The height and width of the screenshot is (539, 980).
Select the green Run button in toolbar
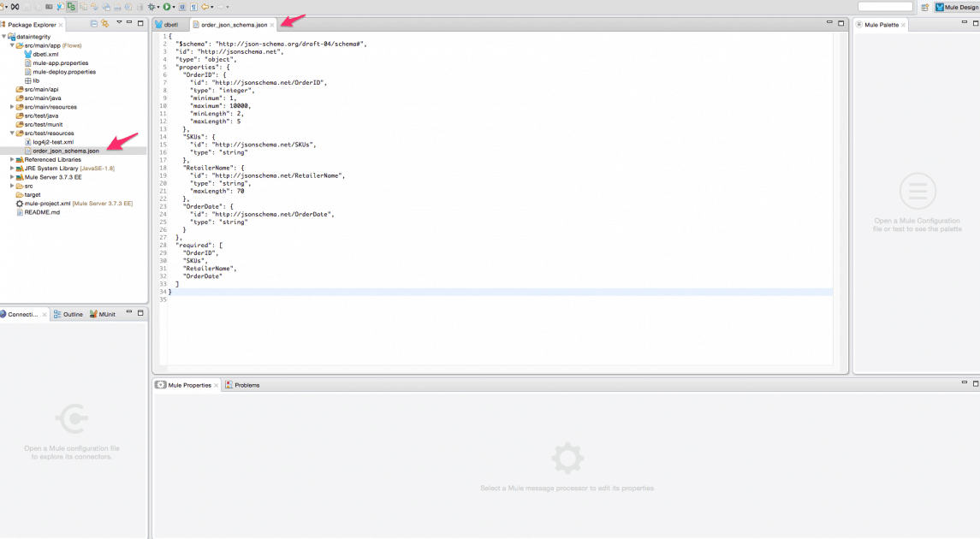pyautogui.click(x=168, y=6)
